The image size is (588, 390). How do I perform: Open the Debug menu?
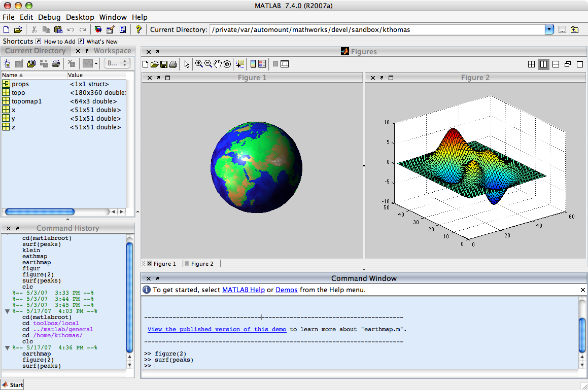pyautogui.click(x=49, y=17)
